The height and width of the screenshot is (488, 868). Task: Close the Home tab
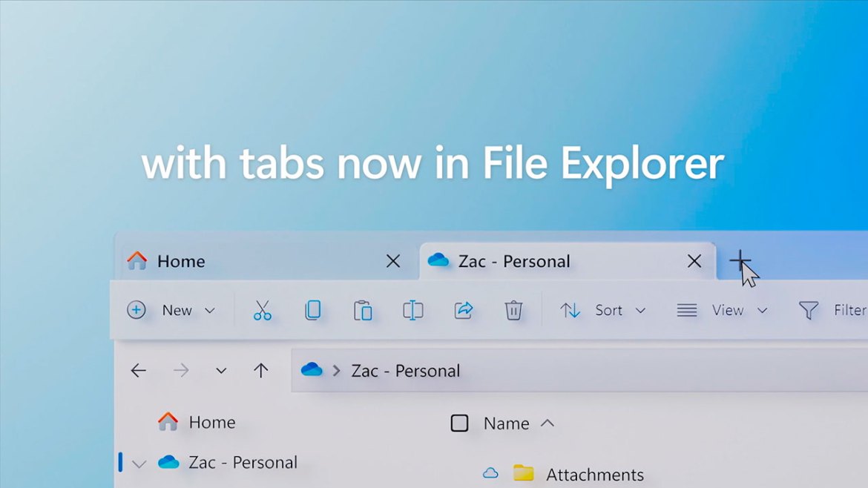393,261
